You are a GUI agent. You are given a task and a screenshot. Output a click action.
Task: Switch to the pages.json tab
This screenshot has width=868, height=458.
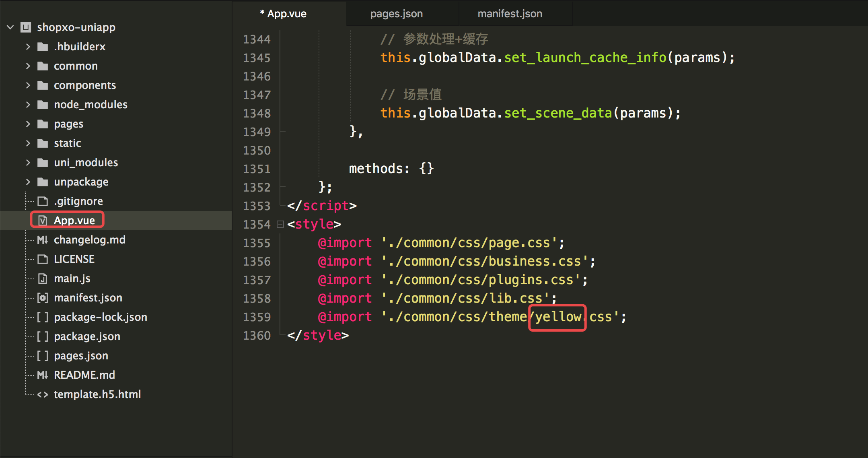(396, 14)
